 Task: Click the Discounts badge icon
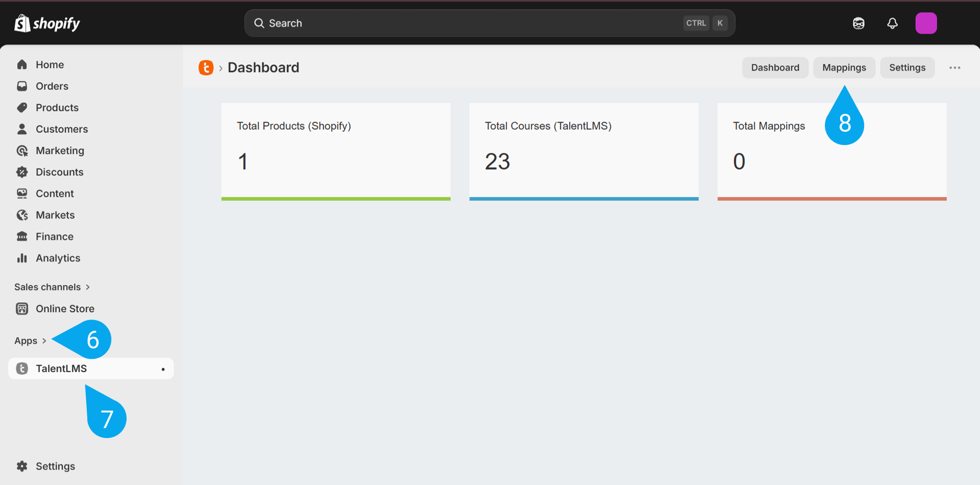(22, 172)
